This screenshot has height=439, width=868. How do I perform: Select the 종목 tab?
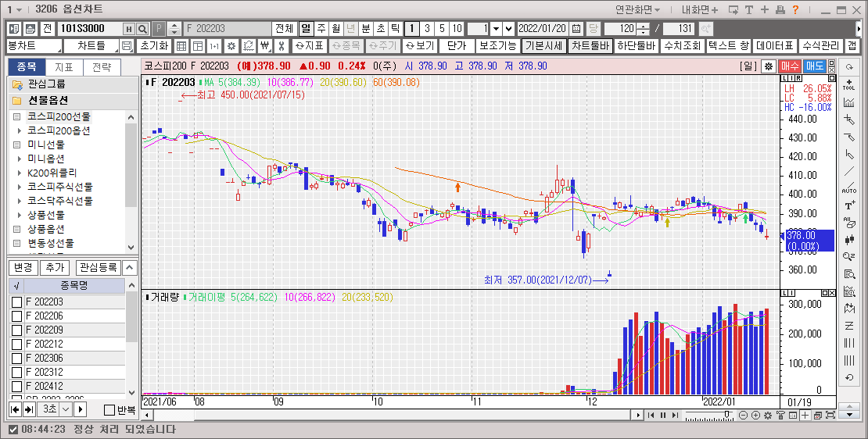[x=26, y=67]
